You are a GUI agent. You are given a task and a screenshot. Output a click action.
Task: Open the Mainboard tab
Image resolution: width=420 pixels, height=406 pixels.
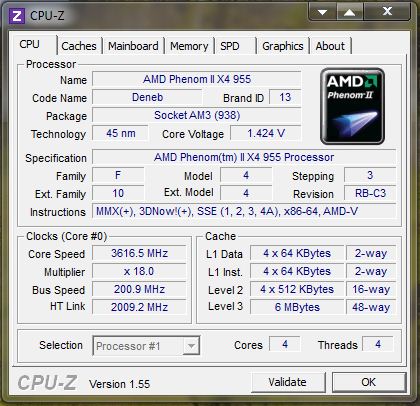coord(133,46)
